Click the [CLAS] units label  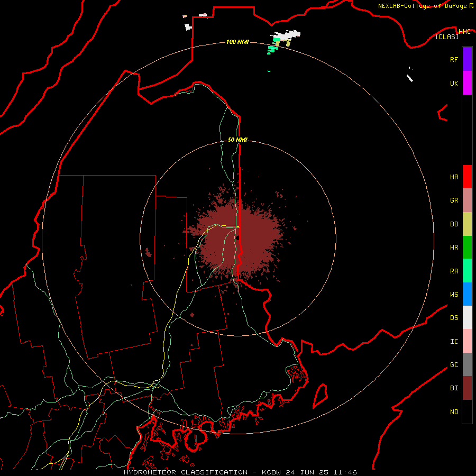[x=447, y=36]
